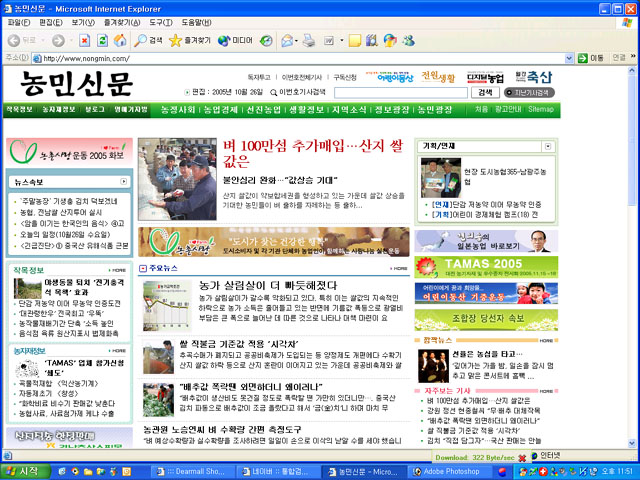The image size is (640, 480).
Task: Click the Back arrow toolbar button
Action: point(14,40)
